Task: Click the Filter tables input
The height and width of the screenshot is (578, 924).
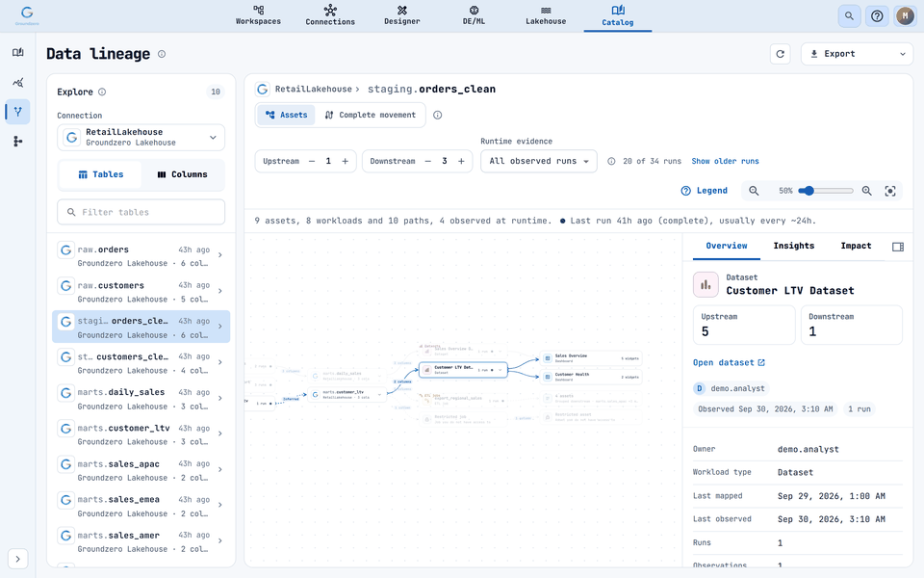Action: [141, 212]
